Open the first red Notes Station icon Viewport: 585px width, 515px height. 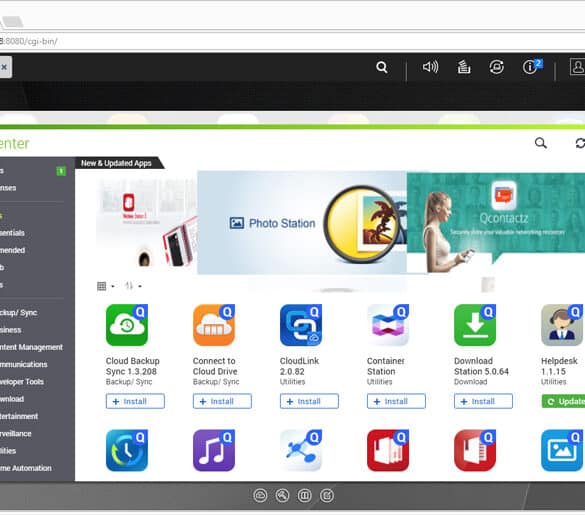point(388,450)
